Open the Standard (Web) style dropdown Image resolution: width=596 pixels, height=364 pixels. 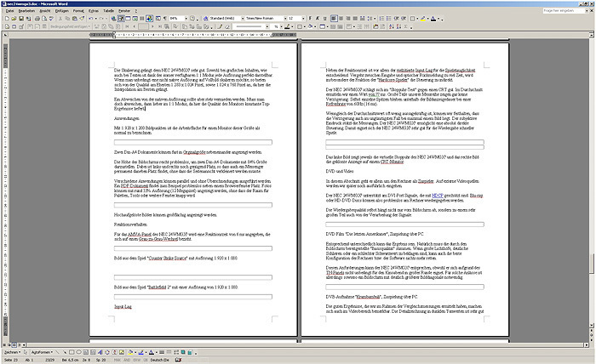(x=243, y=18)
